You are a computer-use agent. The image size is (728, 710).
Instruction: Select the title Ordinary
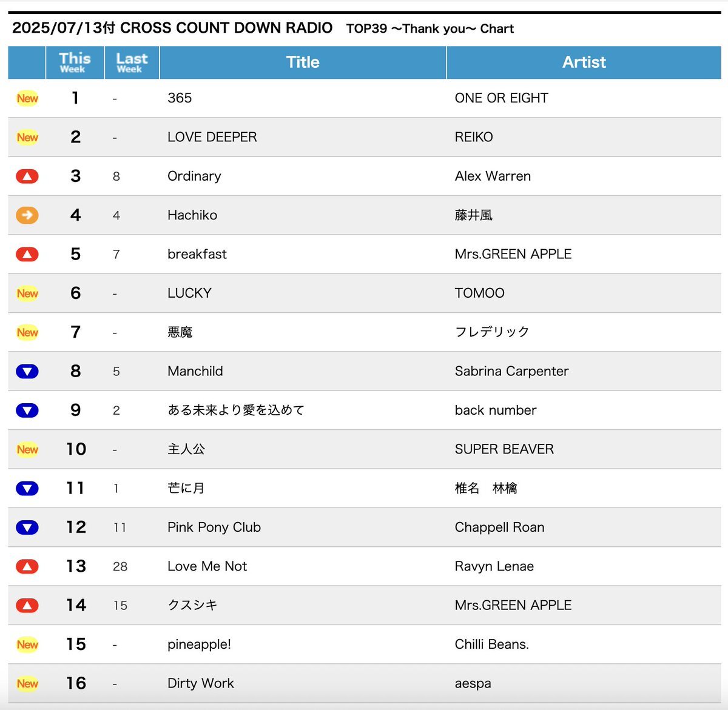point(194,176)
